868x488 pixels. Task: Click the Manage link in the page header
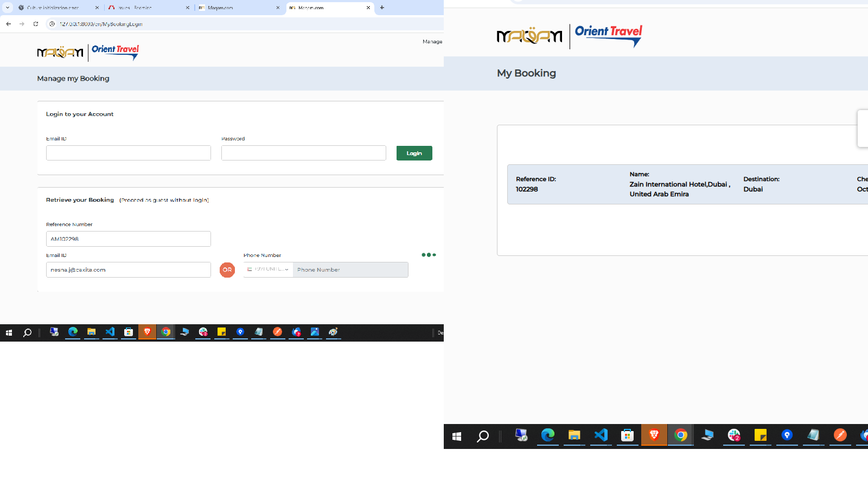pyautogui.click(x=432, y=42)
